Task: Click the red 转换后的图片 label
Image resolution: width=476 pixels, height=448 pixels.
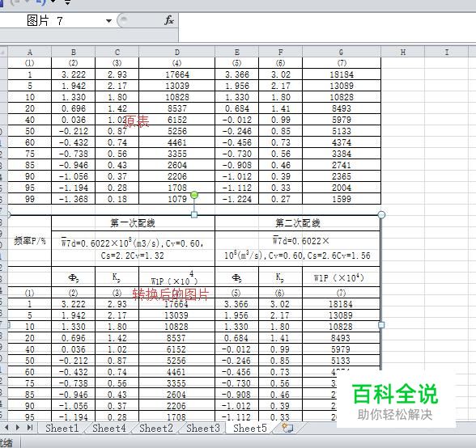Action: tap(171, 294)
